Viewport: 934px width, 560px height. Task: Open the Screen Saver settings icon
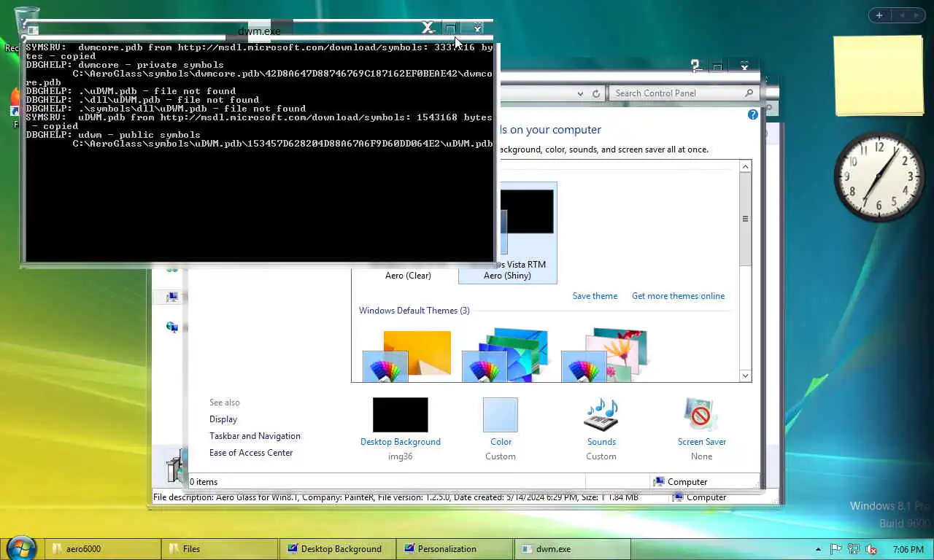701,414
